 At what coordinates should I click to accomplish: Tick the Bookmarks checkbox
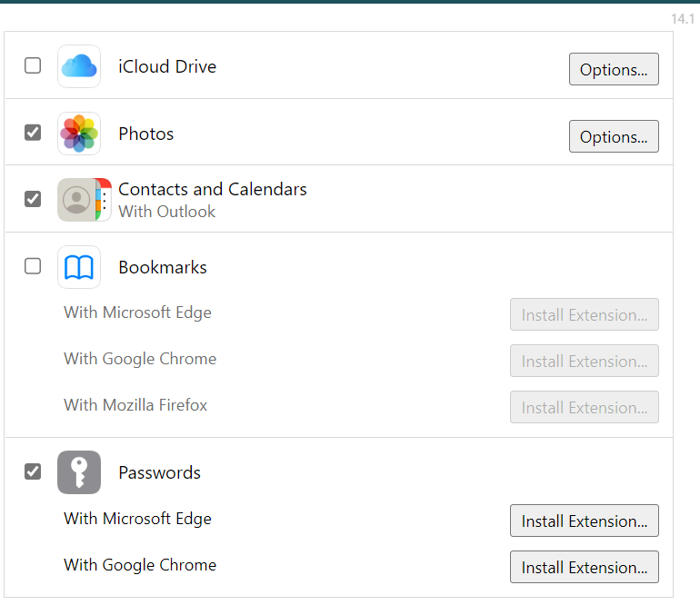point(33,266)
